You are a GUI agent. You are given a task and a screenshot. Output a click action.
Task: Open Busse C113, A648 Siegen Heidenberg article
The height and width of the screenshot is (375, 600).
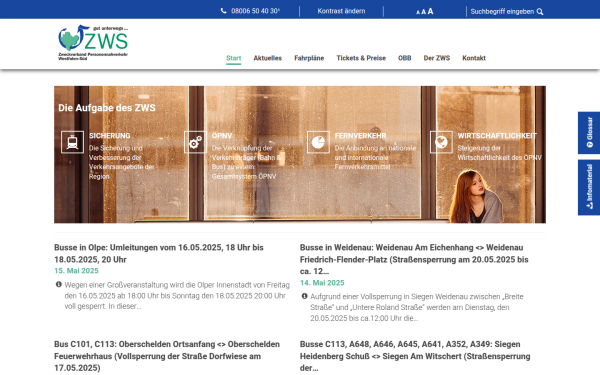tap(415, 356)
